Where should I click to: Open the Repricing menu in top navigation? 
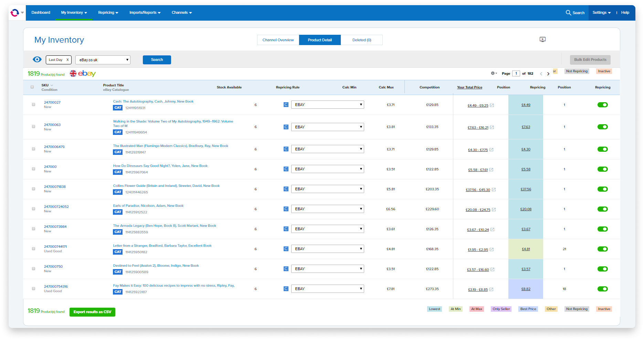pos(108,13)
